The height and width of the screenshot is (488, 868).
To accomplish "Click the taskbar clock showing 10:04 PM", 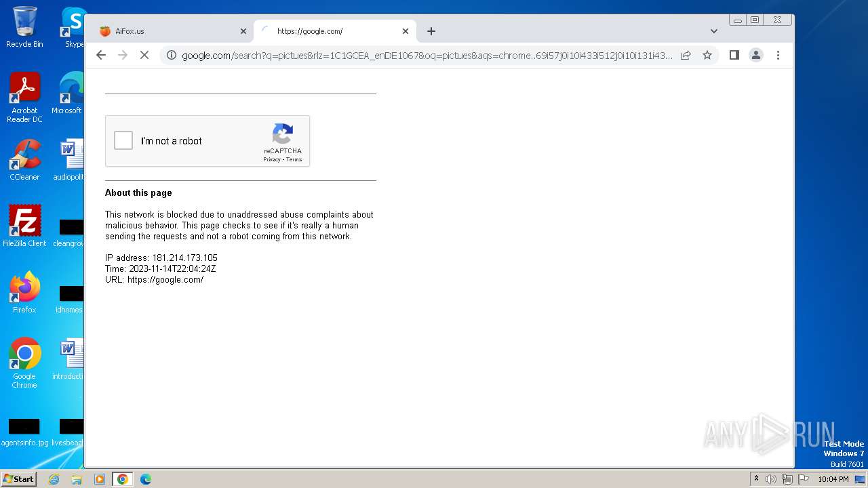I will click(833, 479).
